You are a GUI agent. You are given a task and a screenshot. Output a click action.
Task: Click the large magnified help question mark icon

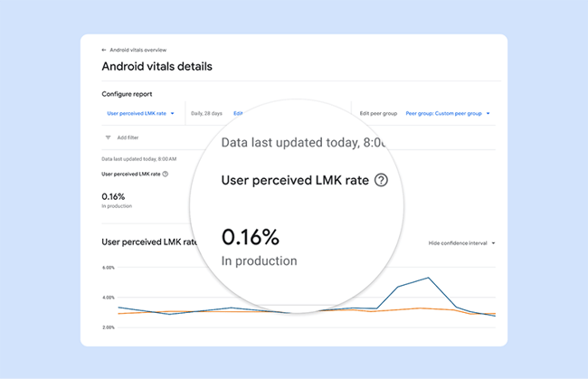point(381,180)
